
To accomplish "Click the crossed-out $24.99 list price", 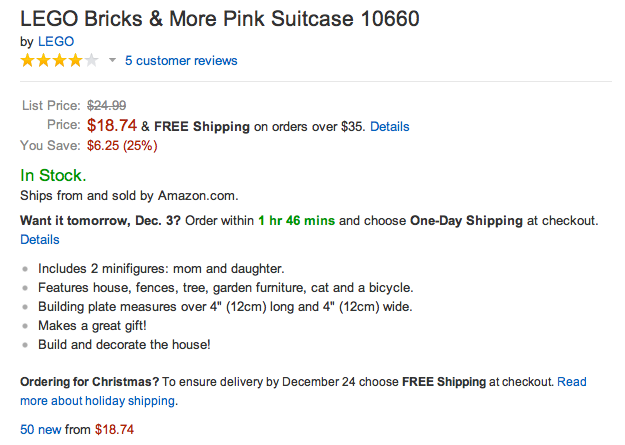I will tap(106, 104).
